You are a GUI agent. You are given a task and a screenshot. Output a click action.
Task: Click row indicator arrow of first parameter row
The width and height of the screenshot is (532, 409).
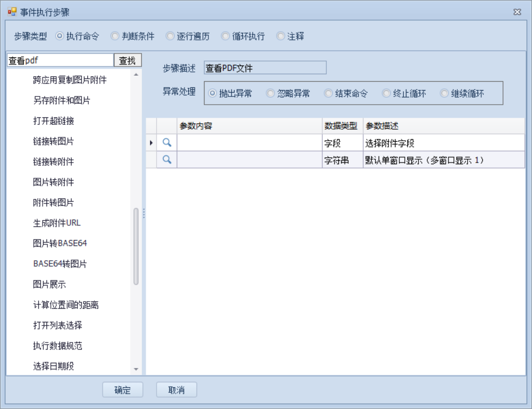click(151, 143)
